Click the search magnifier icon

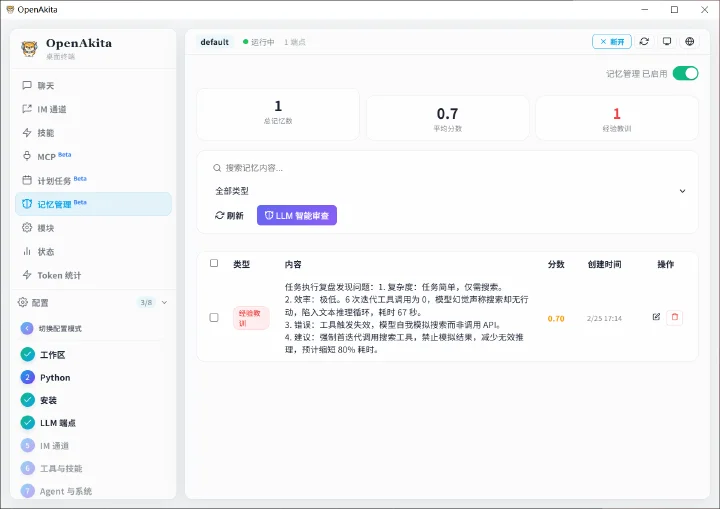coord(217,168)
